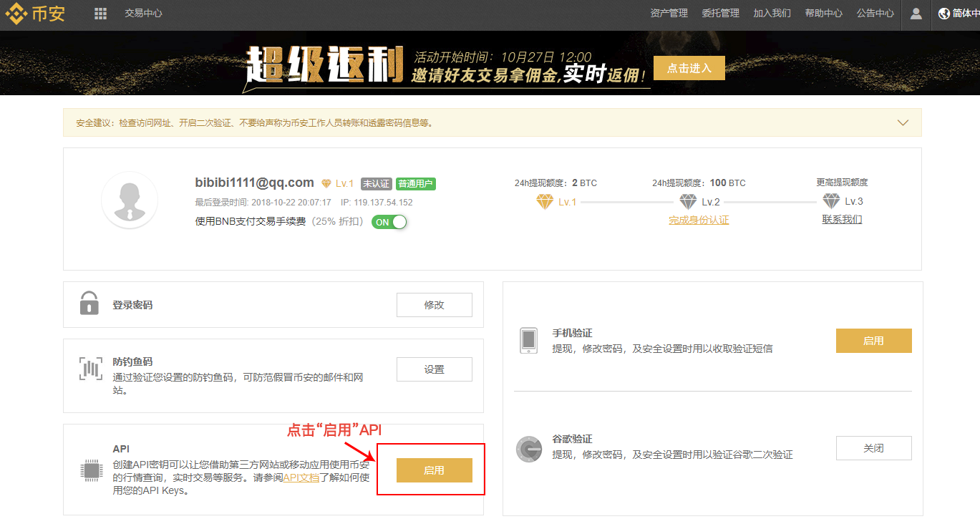Open the 简体中文 language dropdown

click(x=961, y=14)
